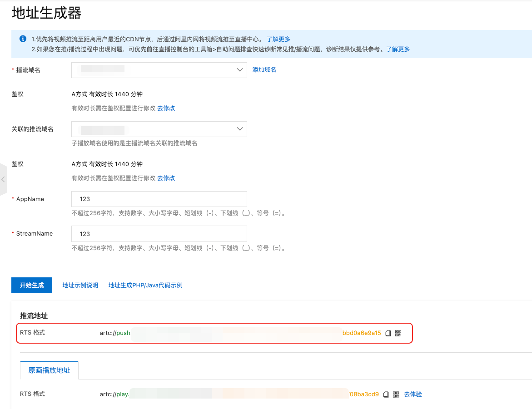Copy the push RTS address
Viewport: 532px width, 409px height.
pyautogui.click(x=388, y=333)
